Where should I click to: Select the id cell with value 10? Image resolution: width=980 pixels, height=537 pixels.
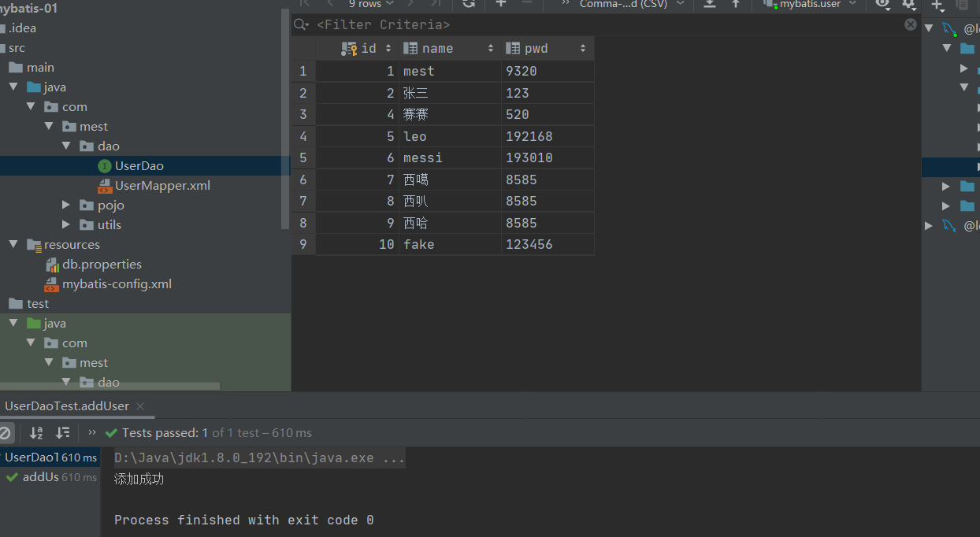tap(357, 244)
